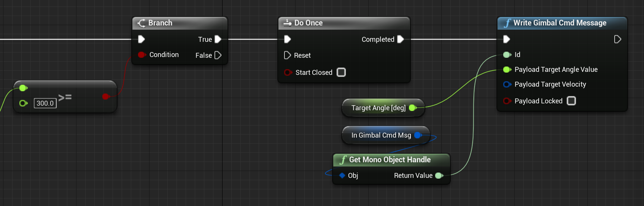Select the Write Gimbal Cmd Message node title
Image resolution: width=644 pixels, height=206 pixels.
560,23
